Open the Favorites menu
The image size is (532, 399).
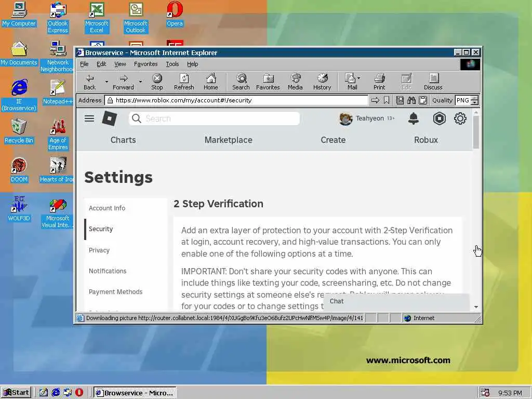coord(145,64)
